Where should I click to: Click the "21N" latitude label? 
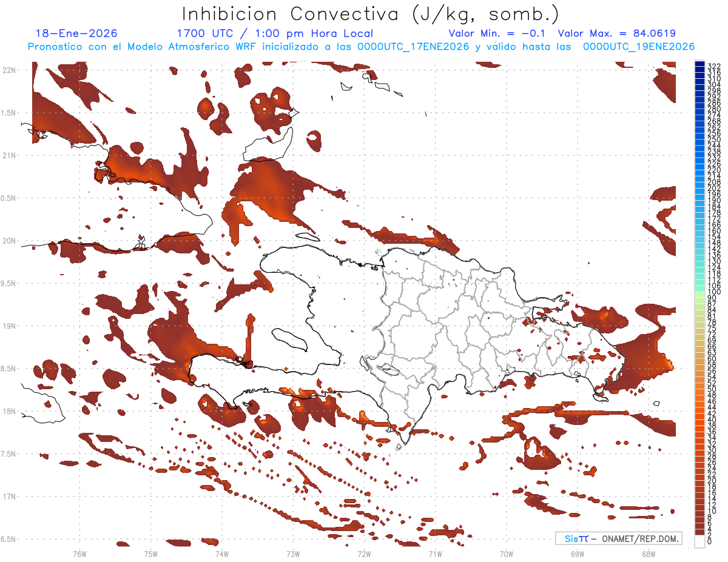tap(8, 155)
